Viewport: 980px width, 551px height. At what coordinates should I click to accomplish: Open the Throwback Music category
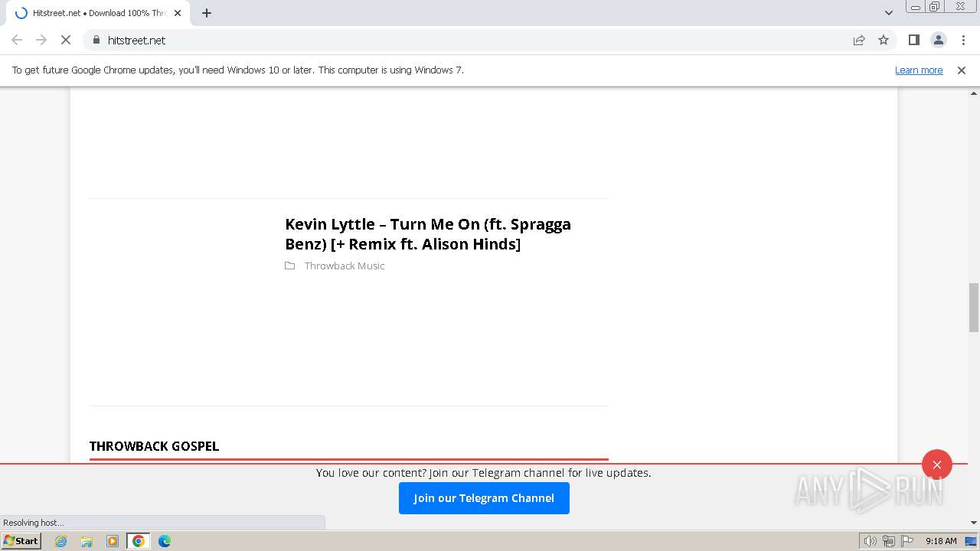pos(345,266)
